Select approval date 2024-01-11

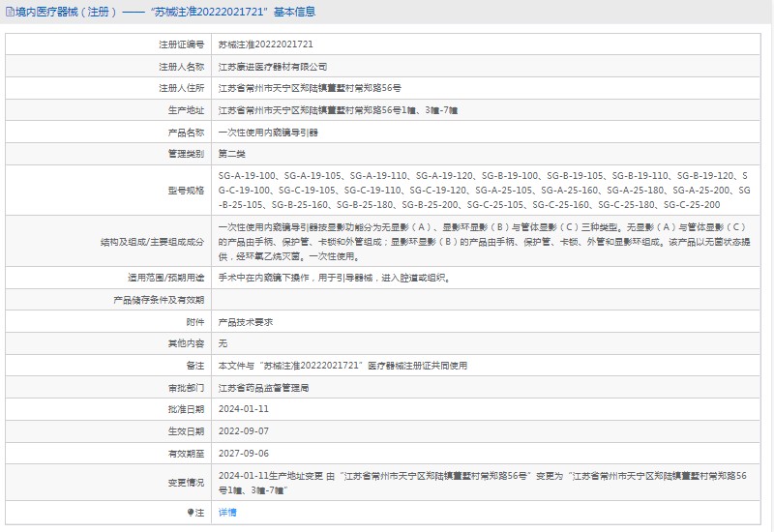(x=244, y=409)
